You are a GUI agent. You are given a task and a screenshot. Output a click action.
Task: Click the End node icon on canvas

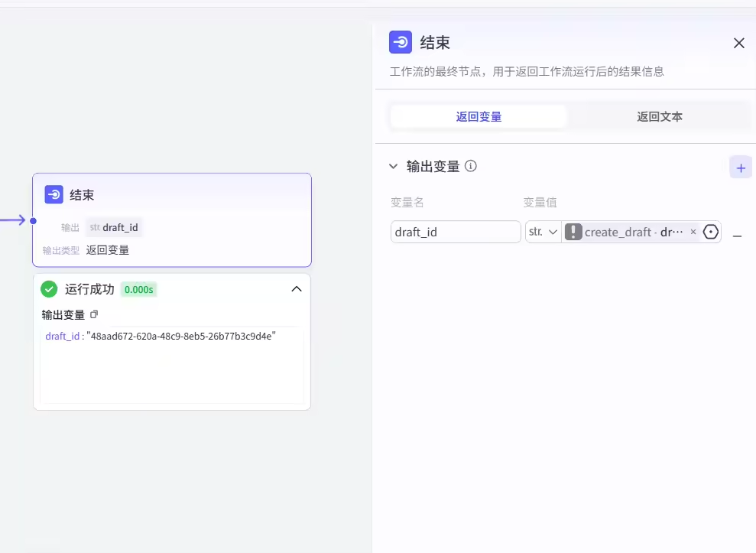[54, 195]
